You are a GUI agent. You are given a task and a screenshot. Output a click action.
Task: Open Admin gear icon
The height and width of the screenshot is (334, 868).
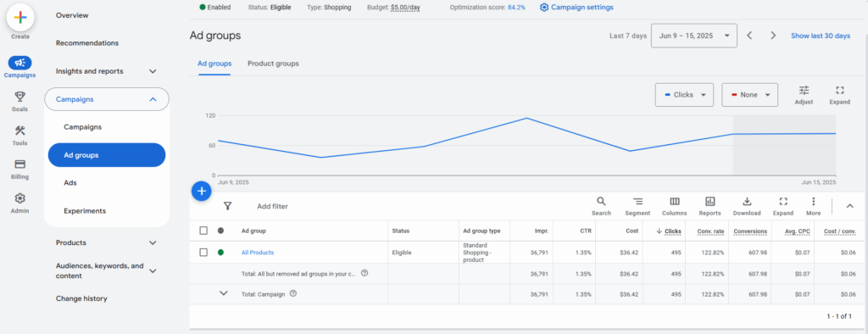pyautogui.click(x=20, y=198)
